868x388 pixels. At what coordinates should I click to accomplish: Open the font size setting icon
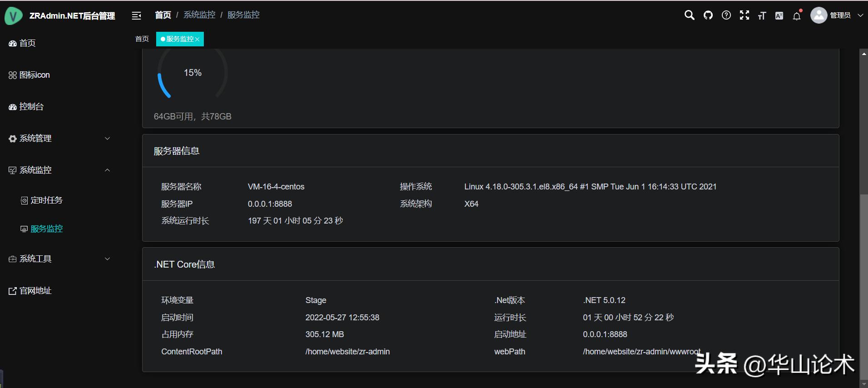[x=762, y=16]
